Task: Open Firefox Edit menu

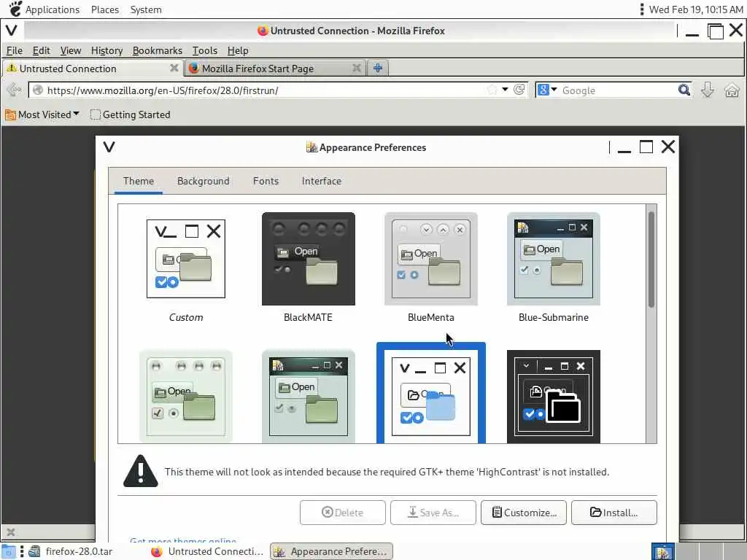Action: tap(41, 50)
